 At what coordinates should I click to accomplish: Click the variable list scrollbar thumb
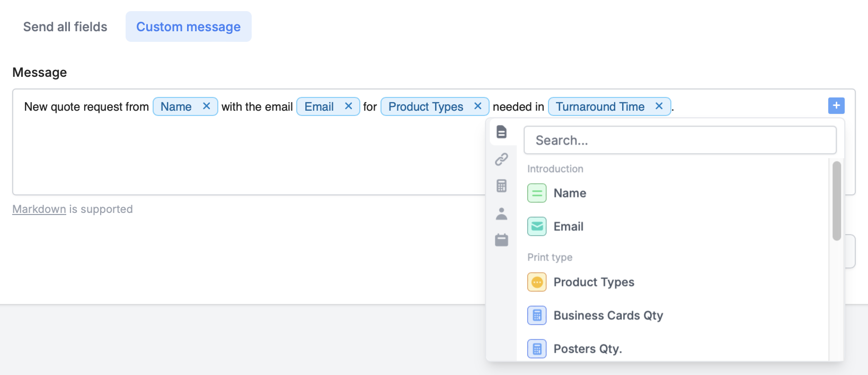pyautogui.click(x=837, y=201)
